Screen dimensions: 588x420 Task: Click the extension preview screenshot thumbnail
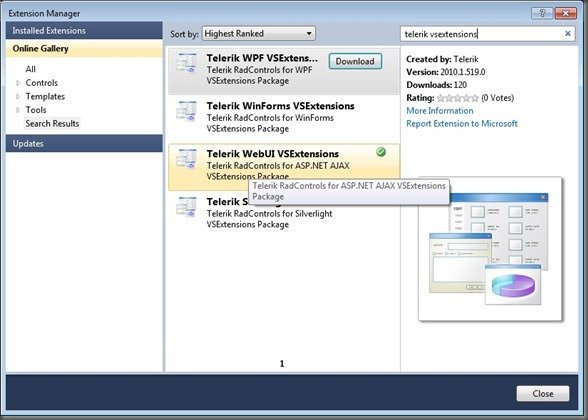pos(490,249)
